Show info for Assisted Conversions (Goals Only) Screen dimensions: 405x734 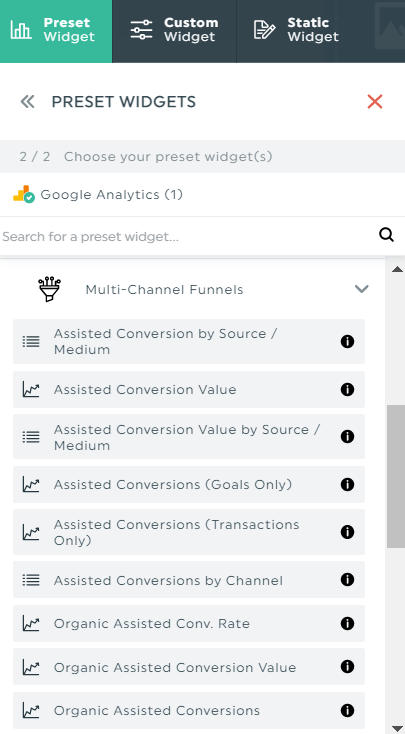coord(347,484)
